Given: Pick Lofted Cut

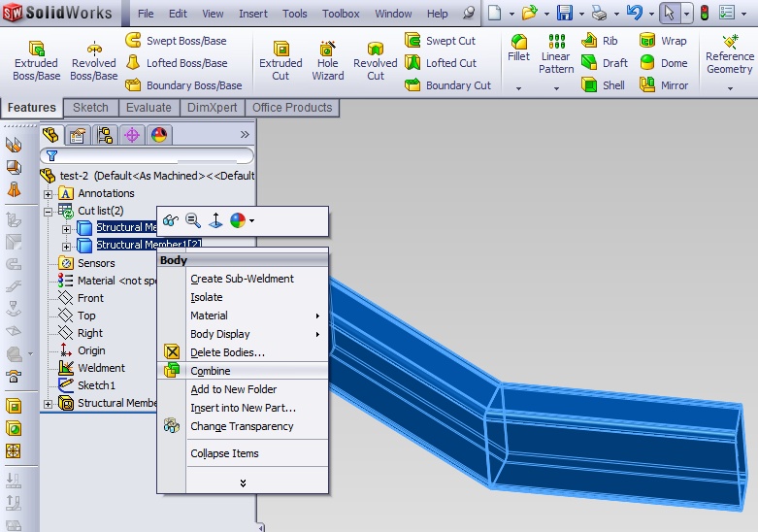Looking at the screenshot, I should (441, 63).
